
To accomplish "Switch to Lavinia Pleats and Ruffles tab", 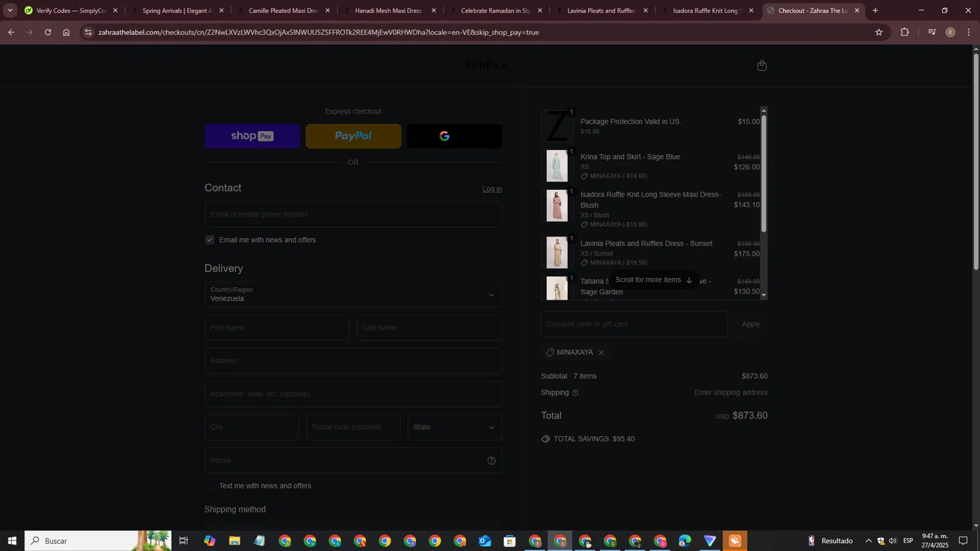I will click(601, 10).
